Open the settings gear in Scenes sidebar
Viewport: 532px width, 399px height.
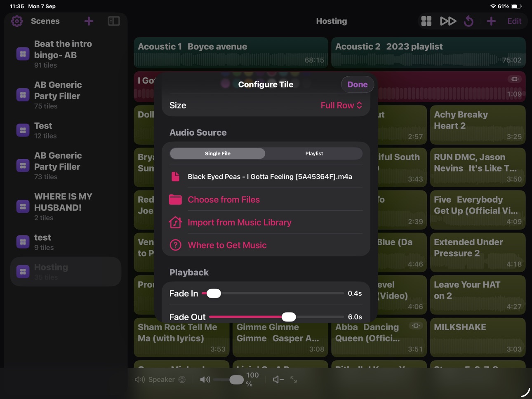click(x=17, y=21)
